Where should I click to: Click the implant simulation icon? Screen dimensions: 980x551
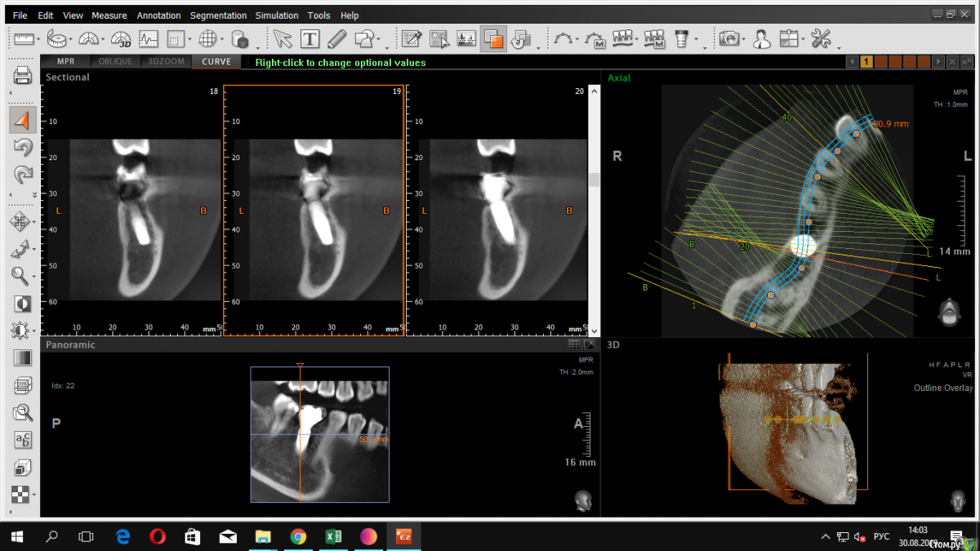pos(680,38)
